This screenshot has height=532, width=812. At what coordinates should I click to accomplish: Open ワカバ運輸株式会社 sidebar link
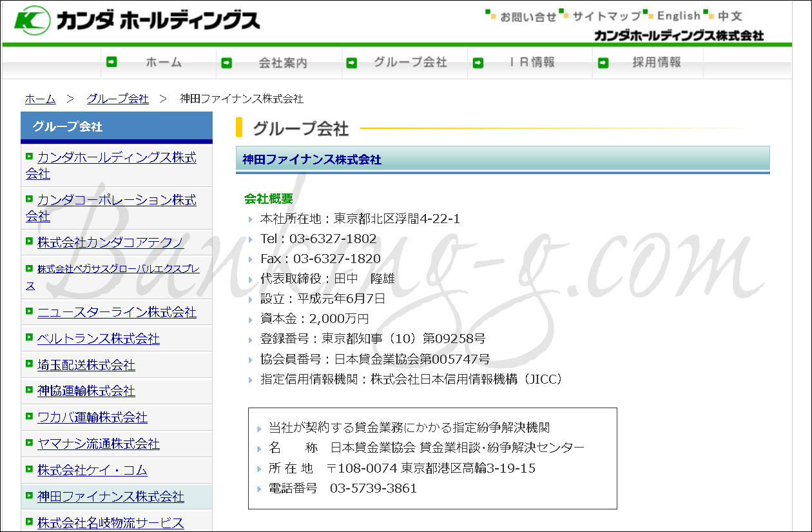[92, 417]
